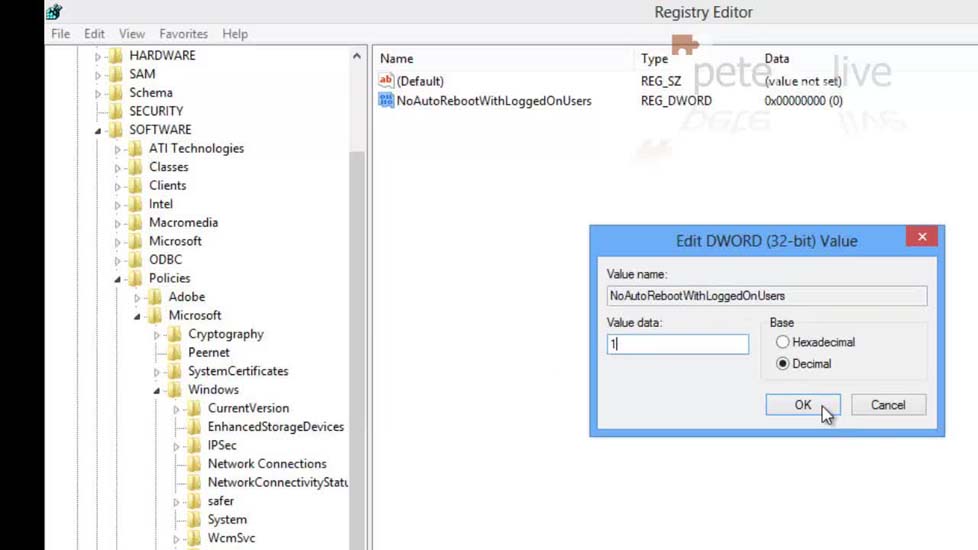The image size is (978, 550).
Task: Click the 0x00000000 (0) data value
Action: [x=803, y=100]
